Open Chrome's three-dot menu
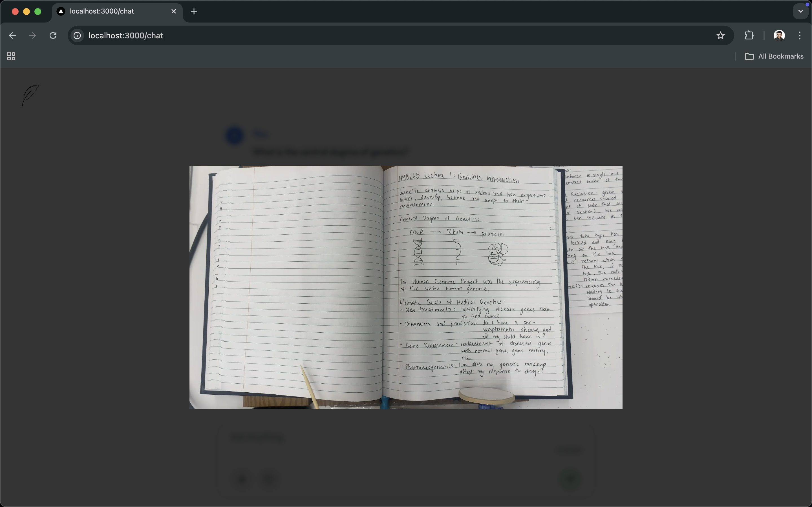The image size is (812, 507). point(800,35)
